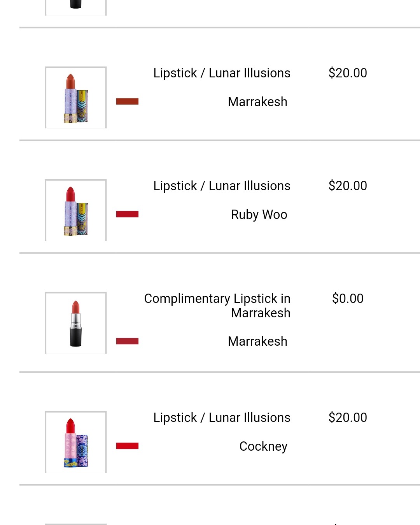Open the Complimentary Lipstick in Marrakesh title
The height and width of the screenshot is (525, 420).
(217, 306)
